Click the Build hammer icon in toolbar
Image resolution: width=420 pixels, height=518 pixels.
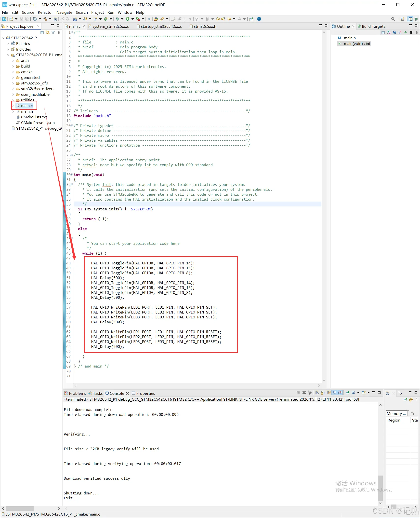[45, 19]
